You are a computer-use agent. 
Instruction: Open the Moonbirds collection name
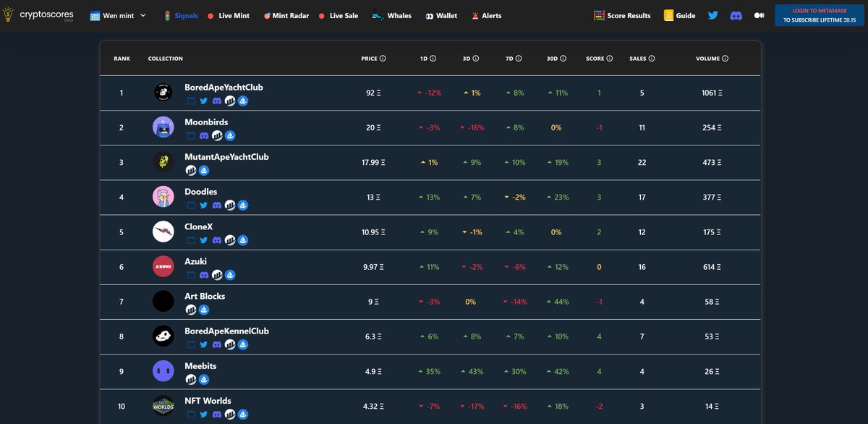[206, 122]
